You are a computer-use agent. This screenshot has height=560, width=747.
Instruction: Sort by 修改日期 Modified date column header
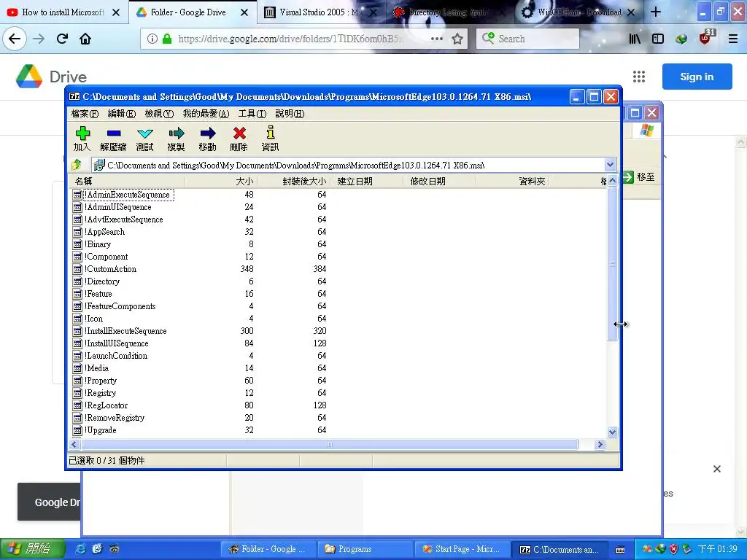439,181
